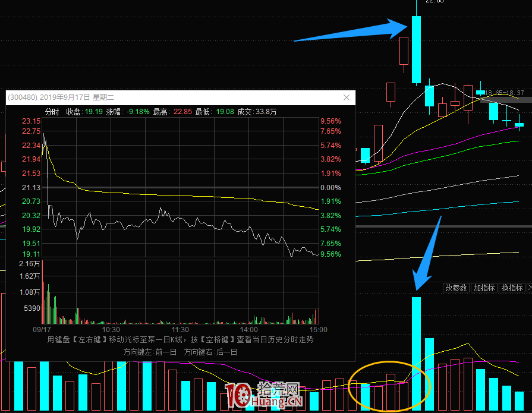Click the 最低 value 19.08
Screen dimensions: 532x413
tap(225, 112)
